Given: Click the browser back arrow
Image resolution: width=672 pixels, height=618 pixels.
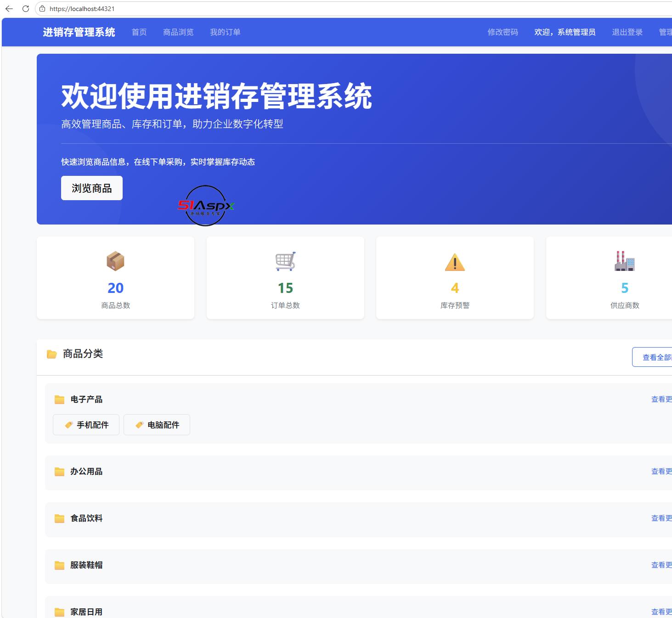Looking at the screenshot, I should (9, 9).
